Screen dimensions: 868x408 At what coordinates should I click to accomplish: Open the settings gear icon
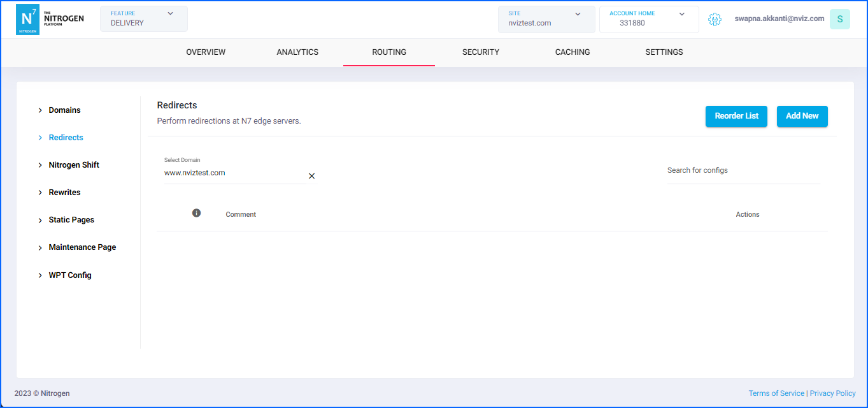[x=715, y=20]
